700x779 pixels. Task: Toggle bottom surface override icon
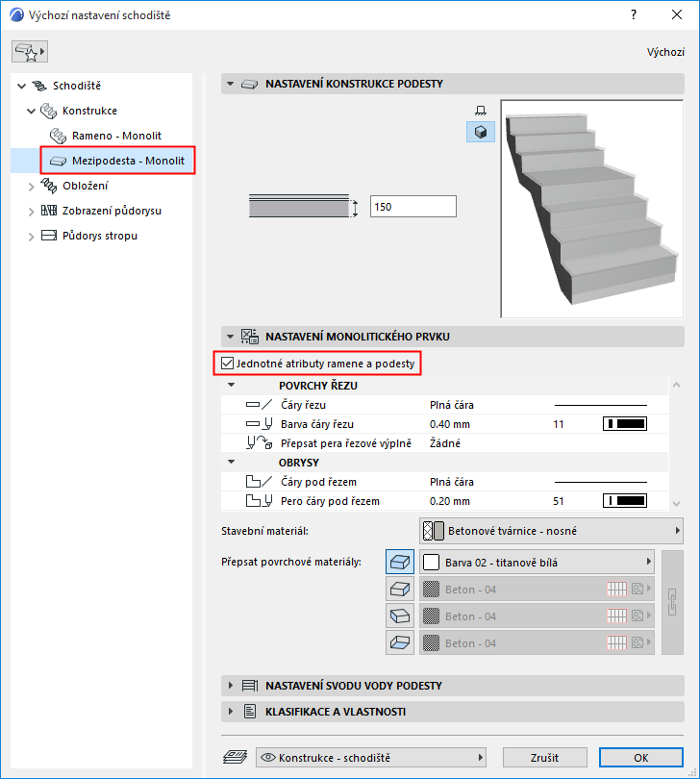coord(400,642)
